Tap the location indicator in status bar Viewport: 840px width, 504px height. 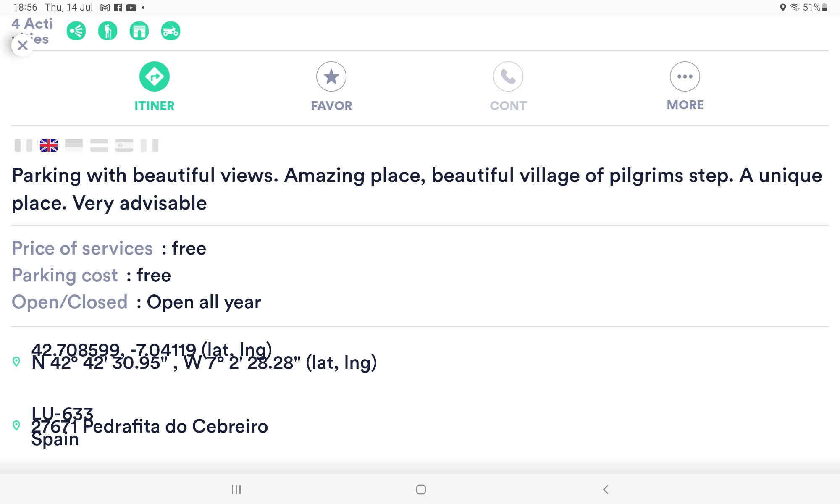(783, 8)
